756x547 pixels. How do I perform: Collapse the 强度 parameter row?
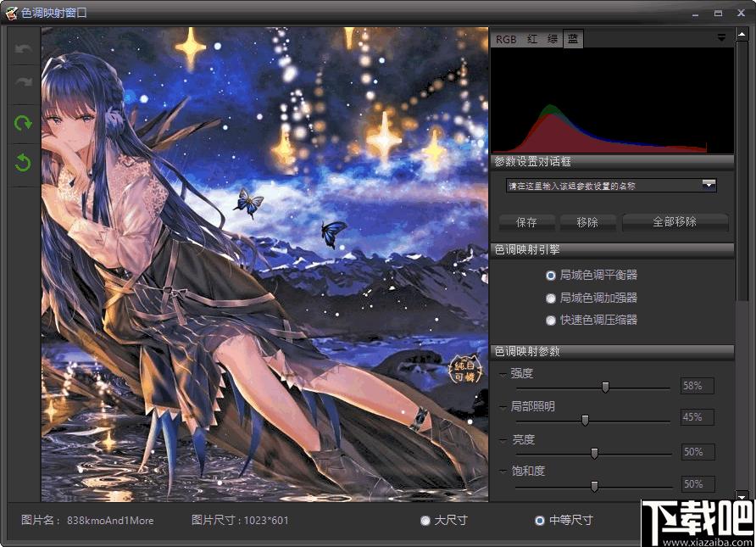[x=503, y=374]
